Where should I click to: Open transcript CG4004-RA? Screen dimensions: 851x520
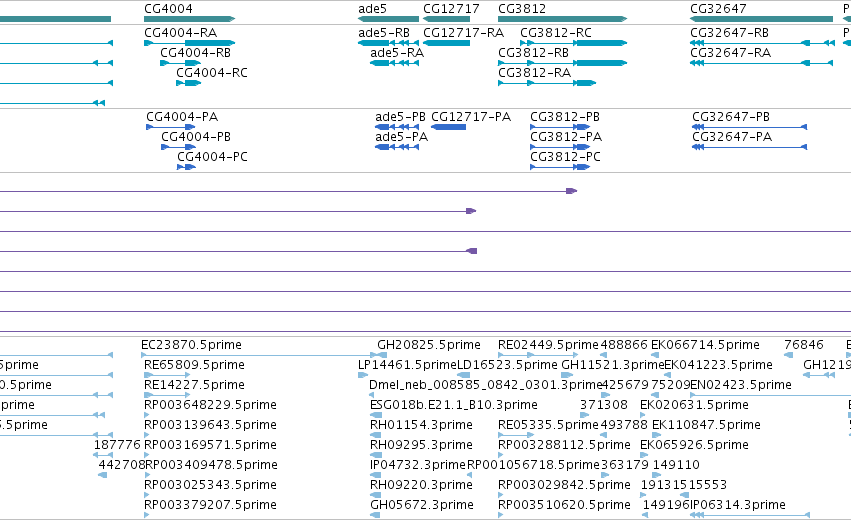(x=180, y=33)
